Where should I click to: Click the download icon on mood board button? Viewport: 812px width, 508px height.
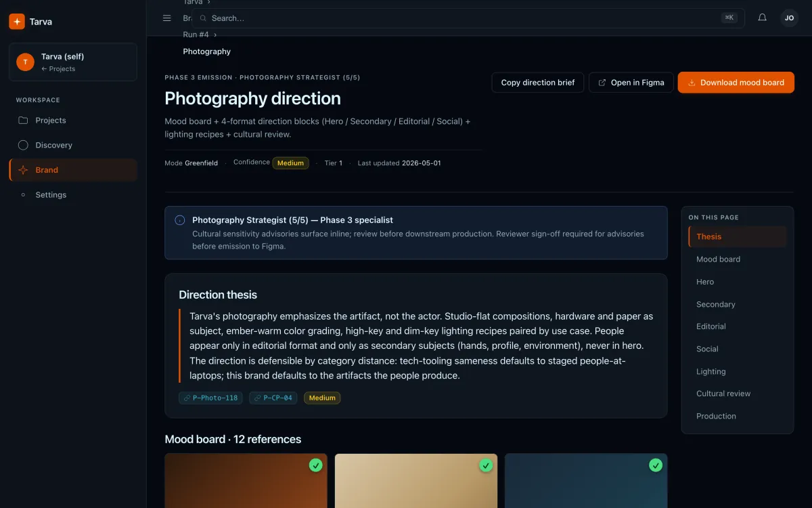(x=692, y=83)
